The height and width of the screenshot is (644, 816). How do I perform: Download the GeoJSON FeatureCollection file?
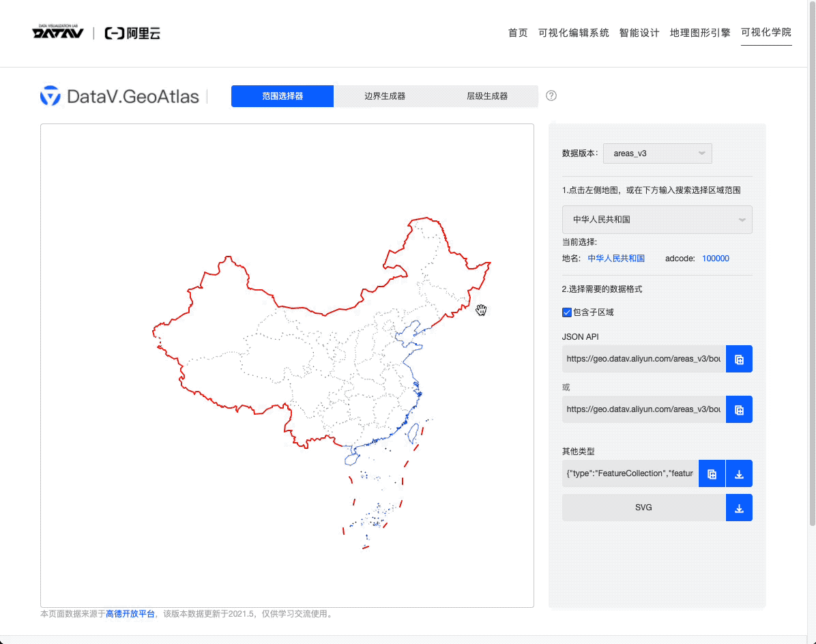tap(739, 473)
